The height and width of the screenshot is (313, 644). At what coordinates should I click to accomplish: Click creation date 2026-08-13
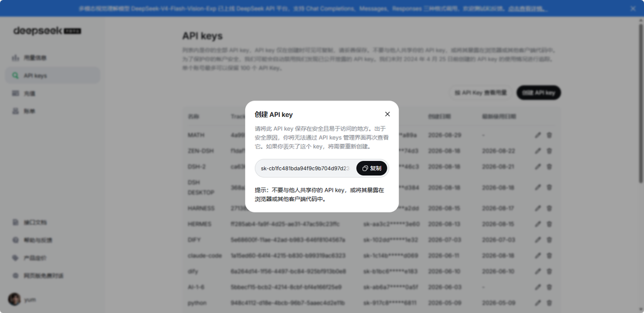445,224
